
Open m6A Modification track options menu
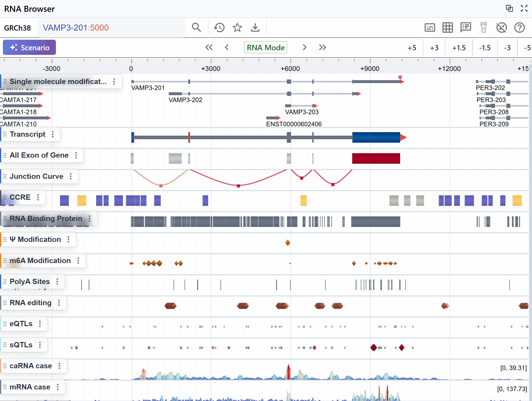[x=78, y=261]
